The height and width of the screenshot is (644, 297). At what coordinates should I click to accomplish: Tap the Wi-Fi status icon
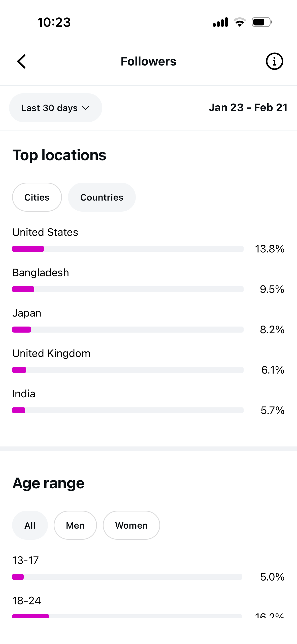[240, 22]
